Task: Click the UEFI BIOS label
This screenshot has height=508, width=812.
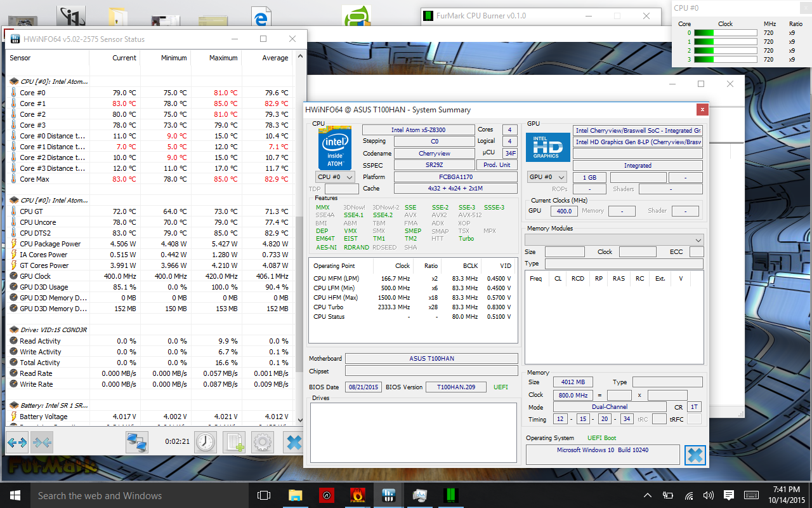Action: pos(501,387)
